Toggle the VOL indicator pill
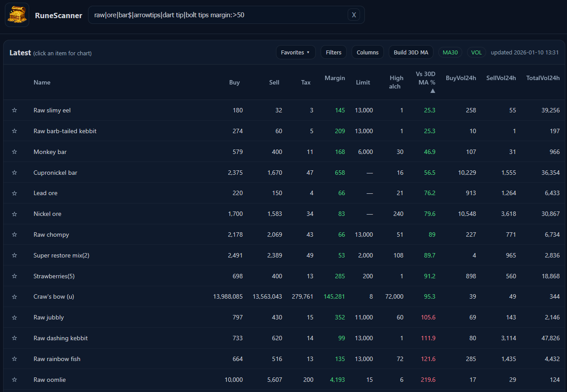Viewport: 567px width, 392px height. pos(476,52)
